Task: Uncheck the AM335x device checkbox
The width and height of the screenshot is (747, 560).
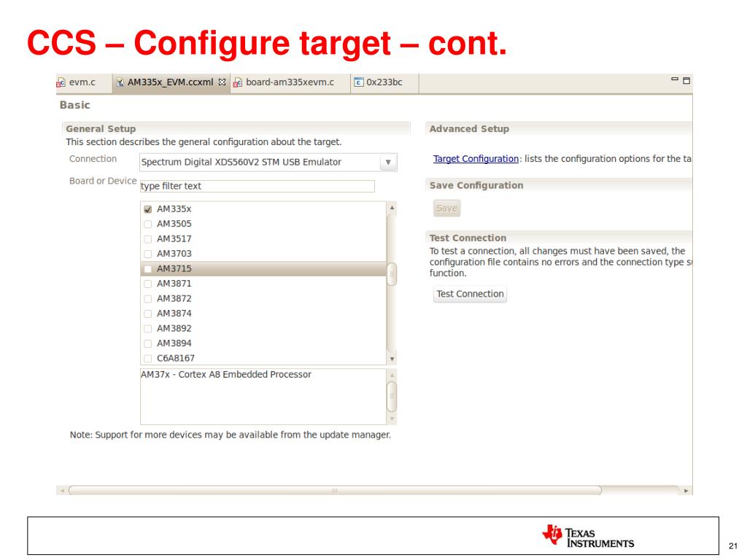Action: (x=147, y=209)
